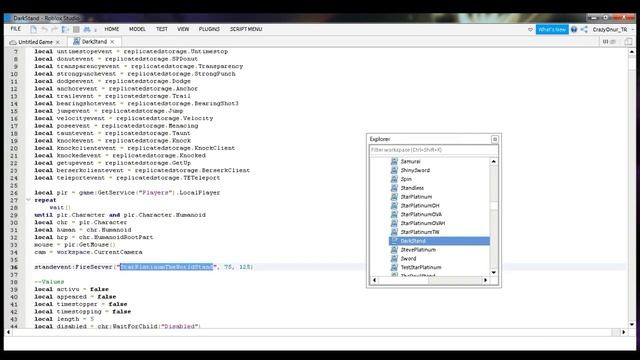
Task: Click the split view icon at top right
Action: [609, 42]
